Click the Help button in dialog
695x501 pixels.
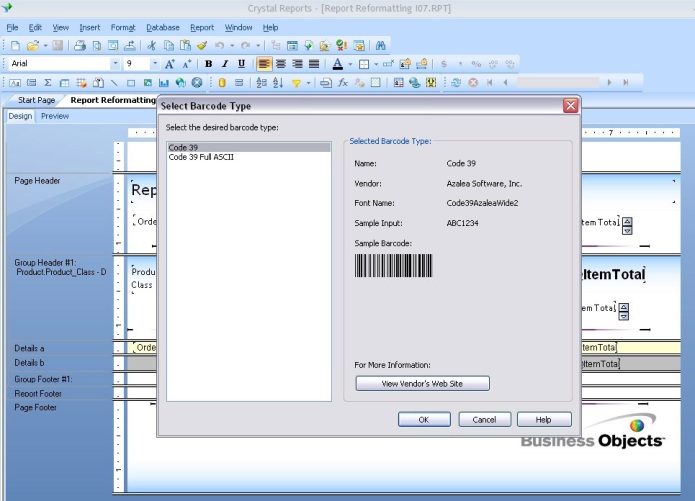[x=544, y=419]
